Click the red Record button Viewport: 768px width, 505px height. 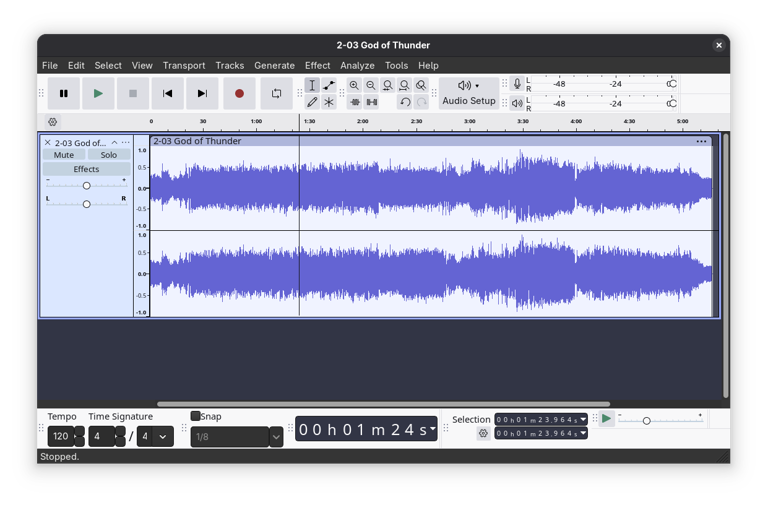coord(239,94)
